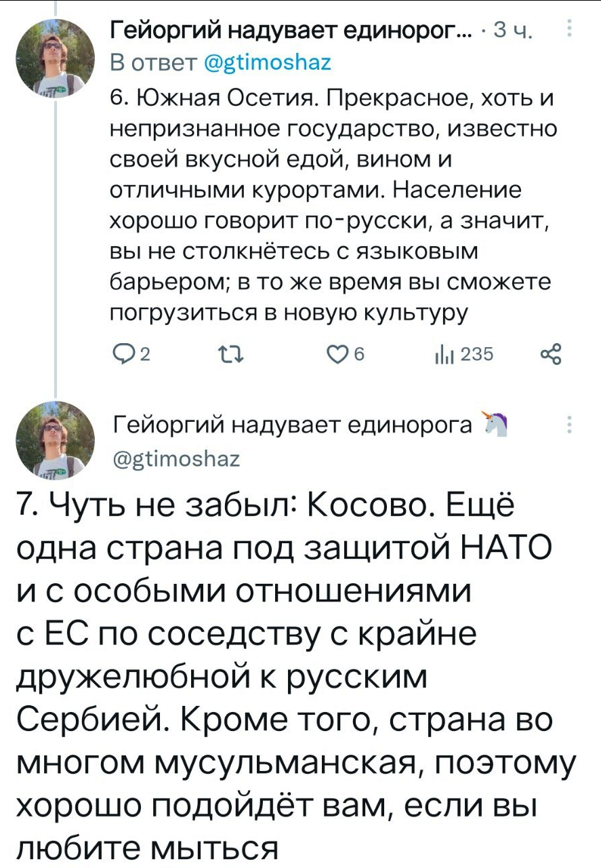
Task: Open the view analytics bar-chart icon
Action: [x=442, y=355]
